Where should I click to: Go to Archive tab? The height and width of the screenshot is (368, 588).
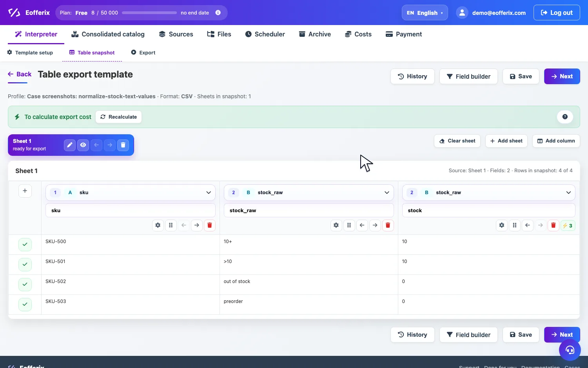coord(315,34)
